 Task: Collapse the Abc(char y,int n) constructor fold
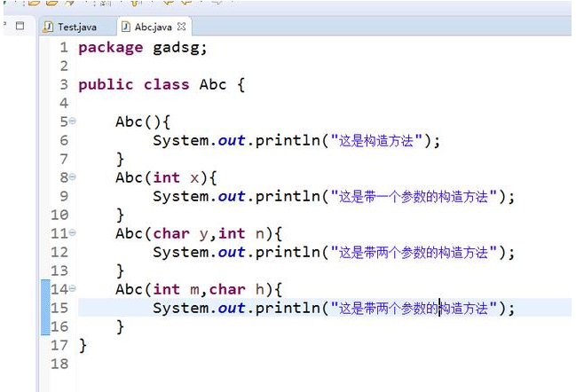[x=72, y=233]
